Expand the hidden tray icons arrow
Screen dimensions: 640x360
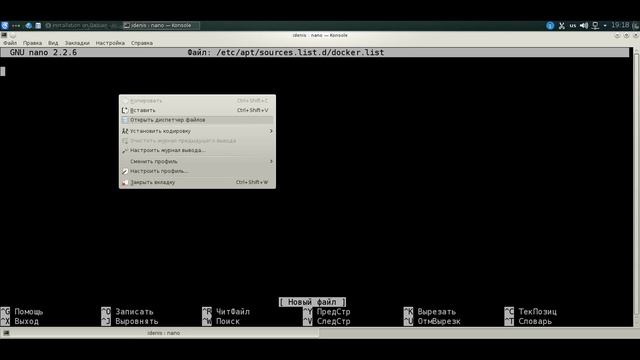point(605,26)
